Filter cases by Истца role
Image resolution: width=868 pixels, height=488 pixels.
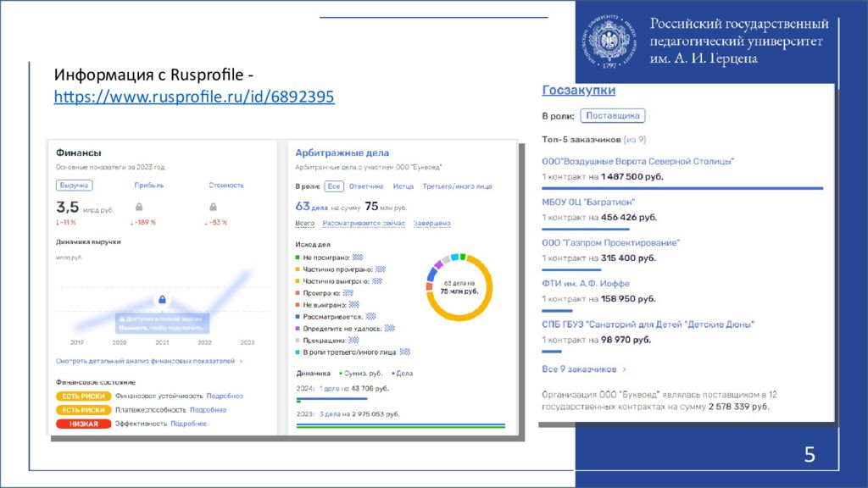pos(403,186)
